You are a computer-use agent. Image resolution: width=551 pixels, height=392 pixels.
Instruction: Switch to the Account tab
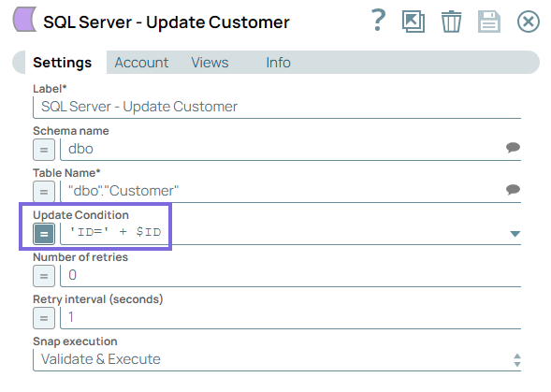(141, 63)
